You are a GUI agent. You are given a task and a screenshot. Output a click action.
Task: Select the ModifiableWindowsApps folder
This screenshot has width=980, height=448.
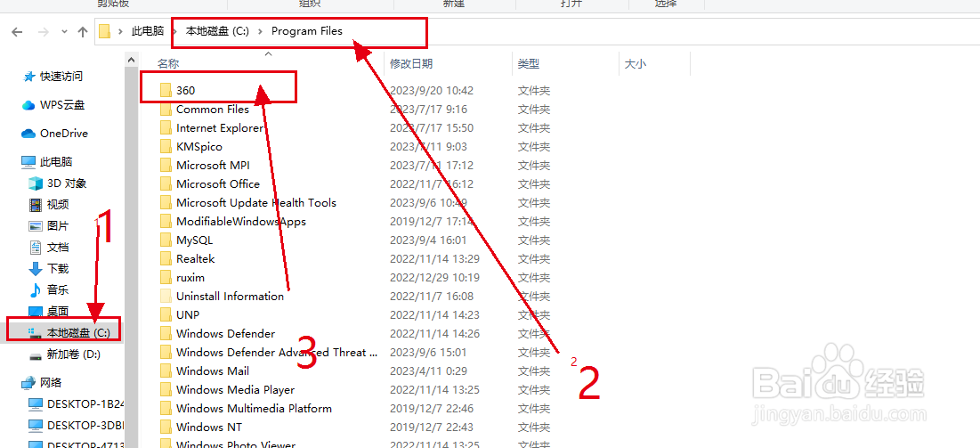pyautogui.click(x=241, y=222)
